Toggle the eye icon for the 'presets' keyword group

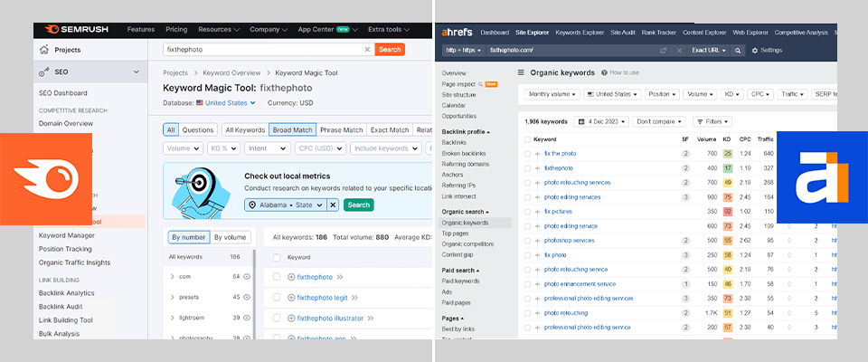247,297
